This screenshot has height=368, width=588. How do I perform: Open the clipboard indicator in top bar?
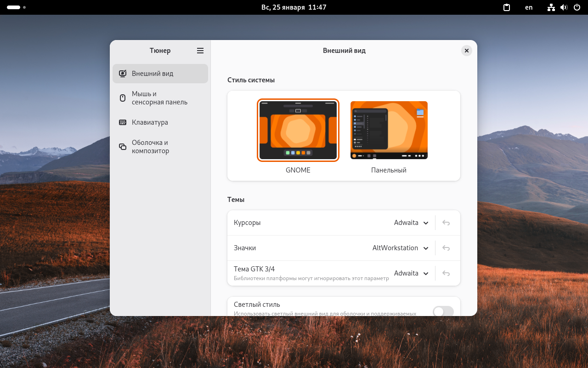click(507, 7)
